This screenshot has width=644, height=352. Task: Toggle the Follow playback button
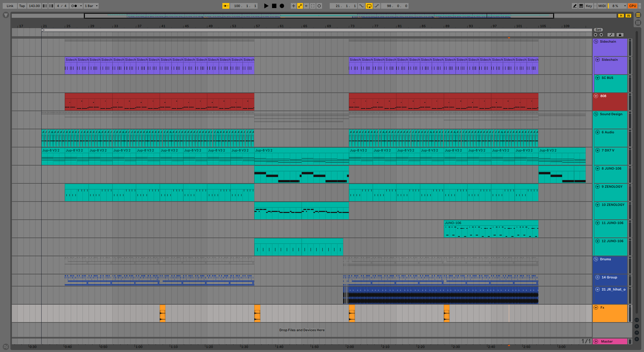click(226, 6)
